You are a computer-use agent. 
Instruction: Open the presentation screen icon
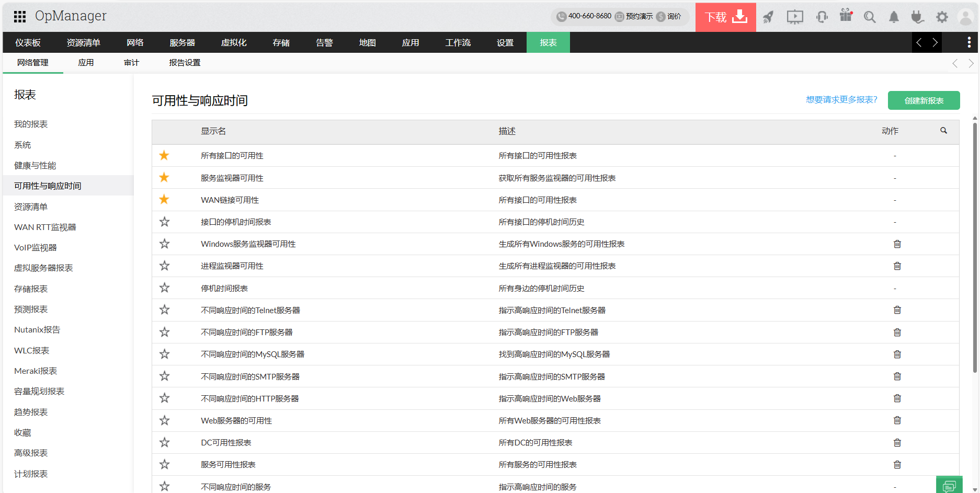tap(795, 17)
